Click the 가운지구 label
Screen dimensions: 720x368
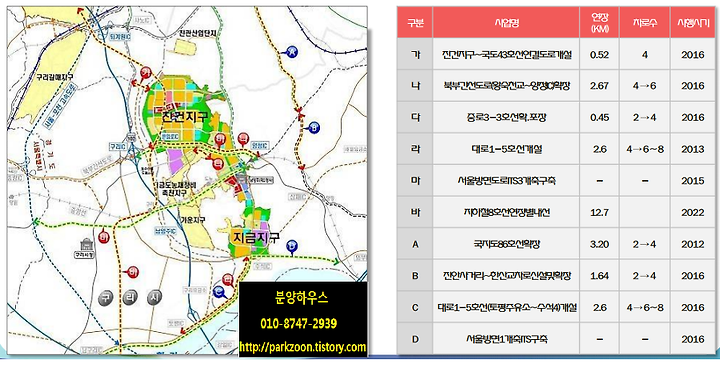[192, 220]
